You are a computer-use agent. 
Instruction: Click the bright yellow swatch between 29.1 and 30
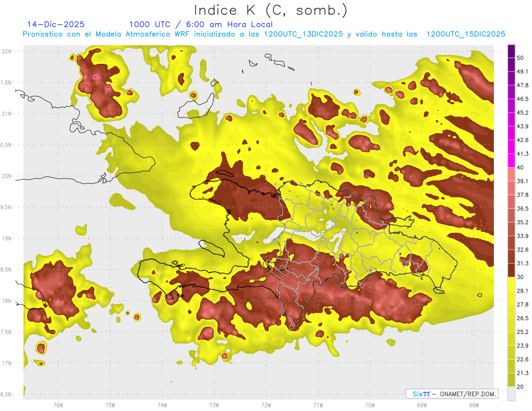pos(511,284)
